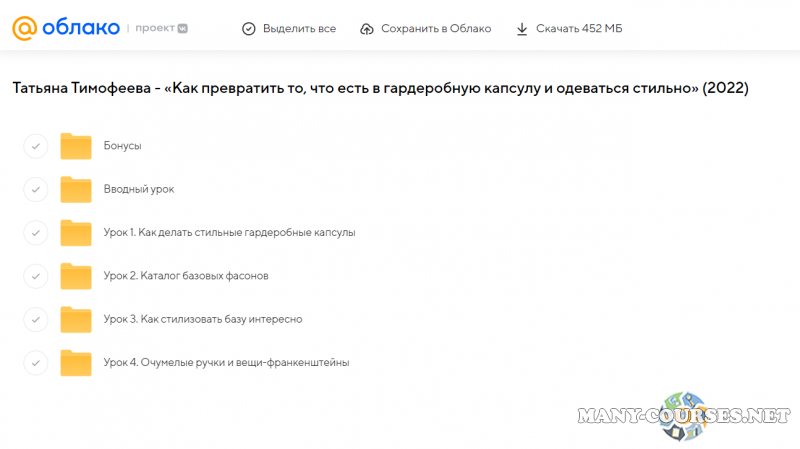Click the course title heading text
This screenshot has height=449, width=800.
click(380, 89)
